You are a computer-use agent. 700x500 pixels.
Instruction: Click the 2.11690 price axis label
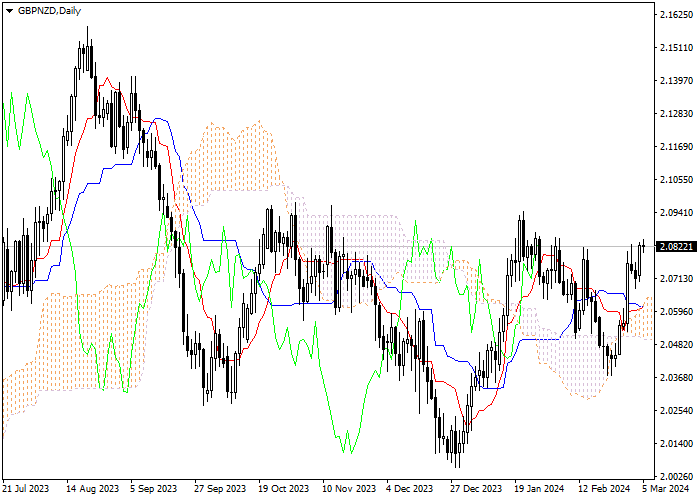[676, 147]
